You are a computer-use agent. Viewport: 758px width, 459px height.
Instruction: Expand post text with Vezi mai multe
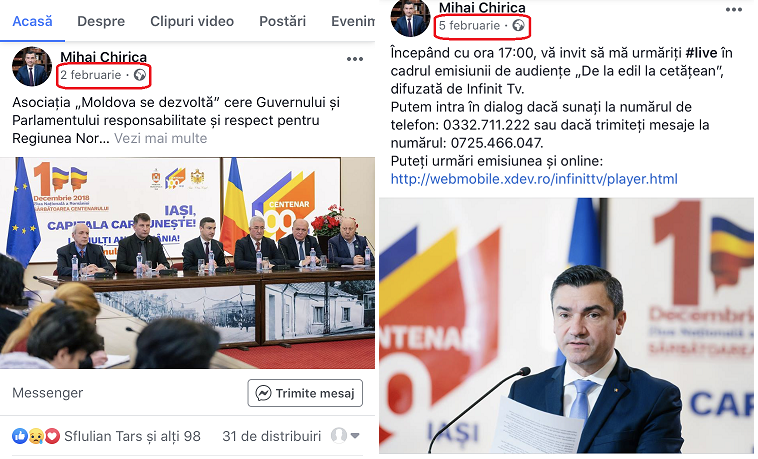160,138
